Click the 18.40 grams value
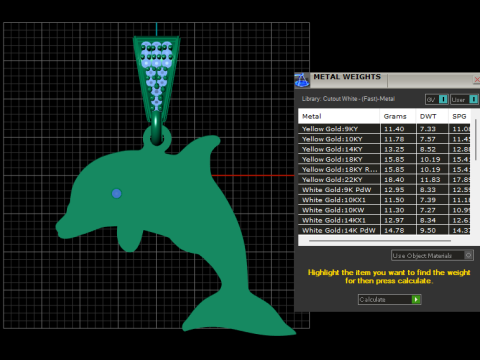The image size is (480, 360). click(394, 180)
